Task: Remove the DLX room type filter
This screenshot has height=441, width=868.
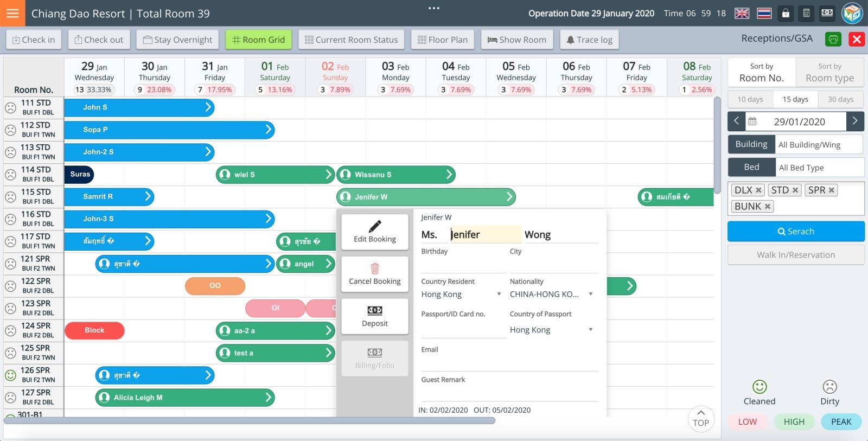Action: coord(758,190)
